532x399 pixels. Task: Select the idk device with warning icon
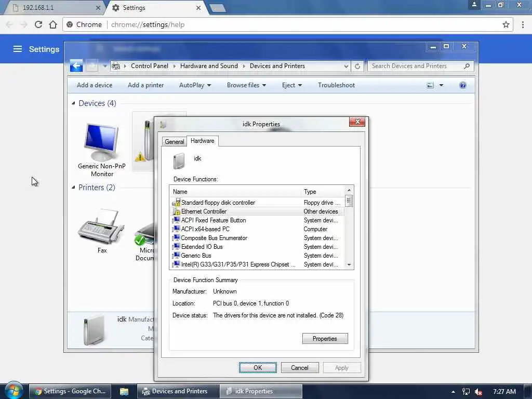tap(144, 141)
